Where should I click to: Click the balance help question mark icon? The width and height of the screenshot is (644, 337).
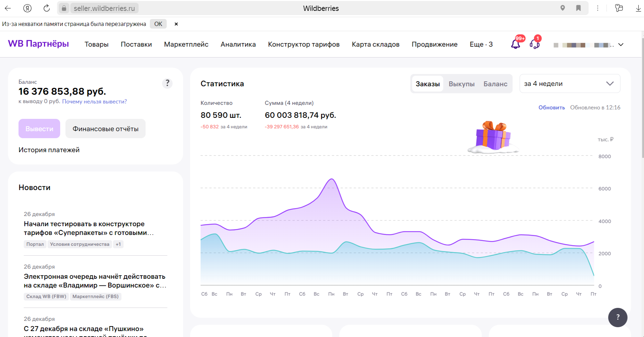click(x=167, y=83)
